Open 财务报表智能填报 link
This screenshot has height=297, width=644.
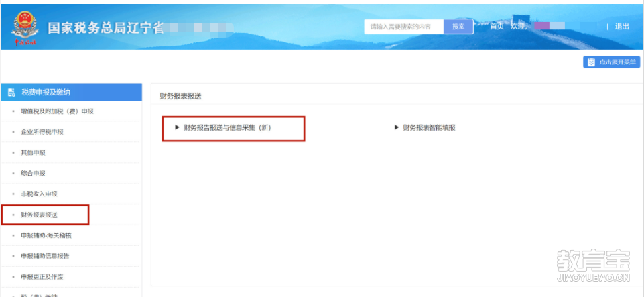tap(429, 128)
